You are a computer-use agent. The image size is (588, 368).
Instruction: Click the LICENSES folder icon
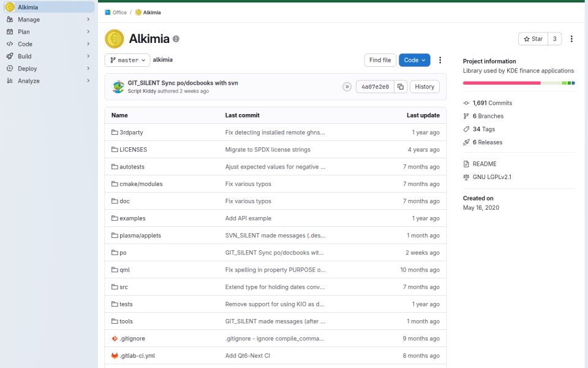coord(115,150)
